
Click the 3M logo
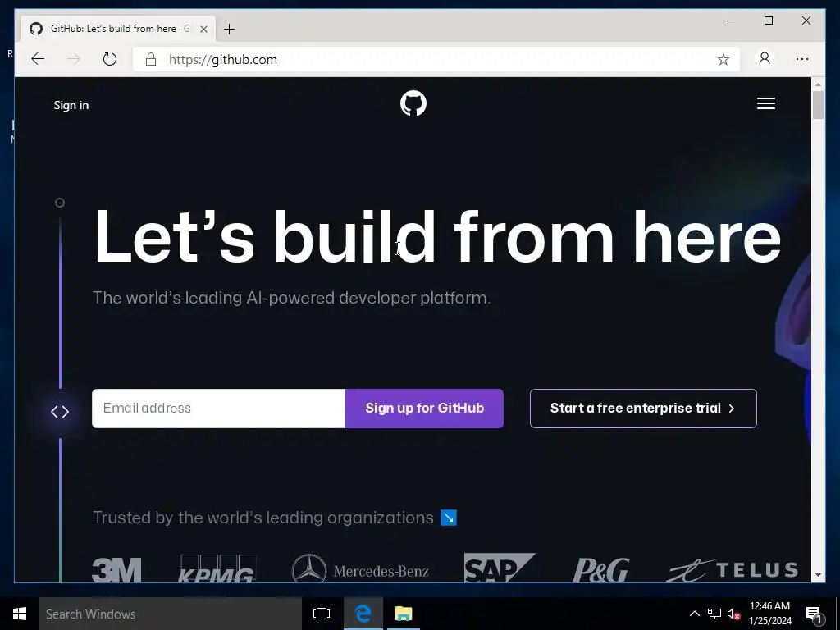click(116, 569)
